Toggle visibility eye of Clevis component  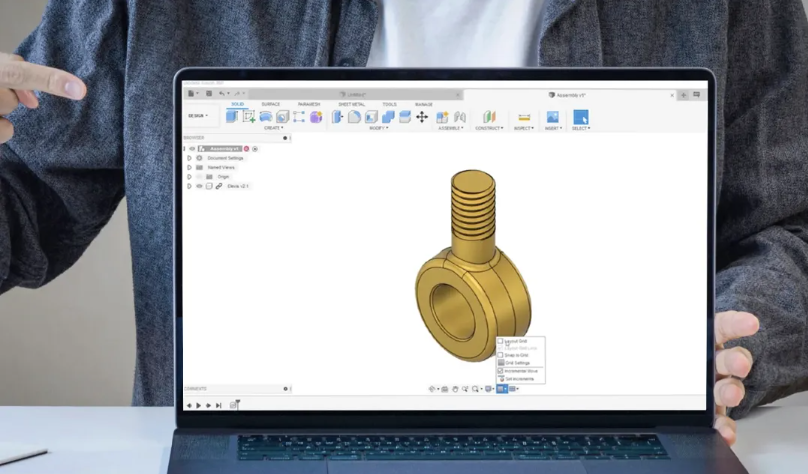[x=199, y=186]
